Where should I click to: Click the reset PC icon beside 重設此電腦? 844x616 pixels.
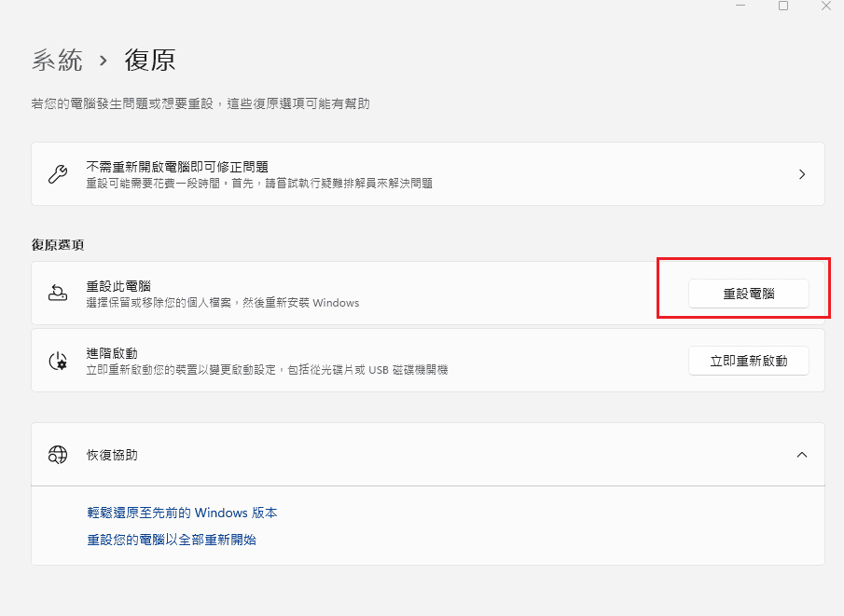tap(58, 294)
